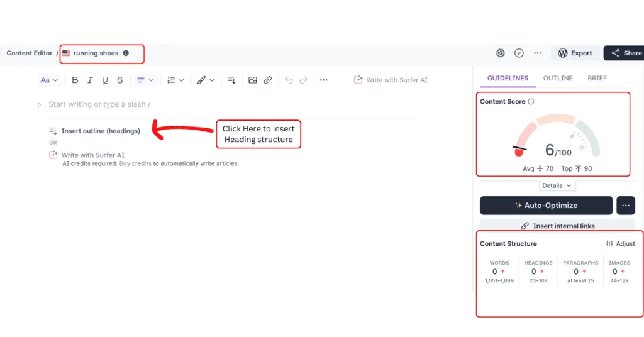Open text style Aa dropdown

[49, 80]
